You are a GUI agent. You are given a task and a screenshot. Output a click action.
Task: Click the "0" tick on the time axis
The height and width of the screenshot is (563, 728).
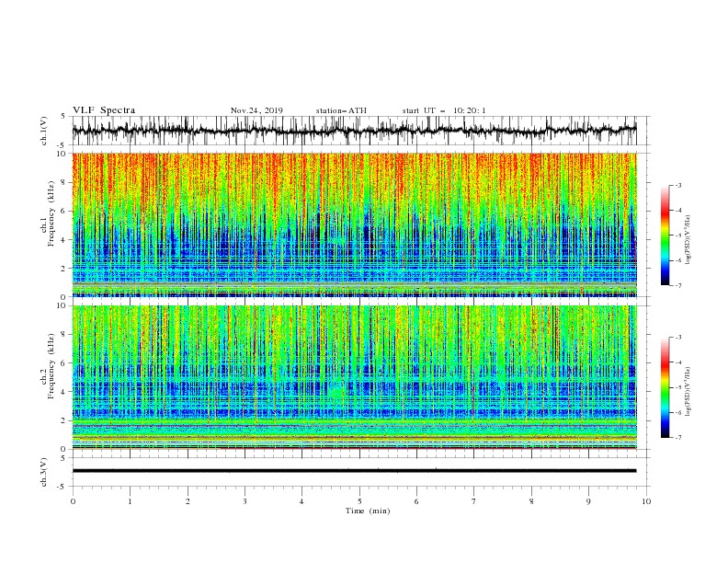click(73, 501)
